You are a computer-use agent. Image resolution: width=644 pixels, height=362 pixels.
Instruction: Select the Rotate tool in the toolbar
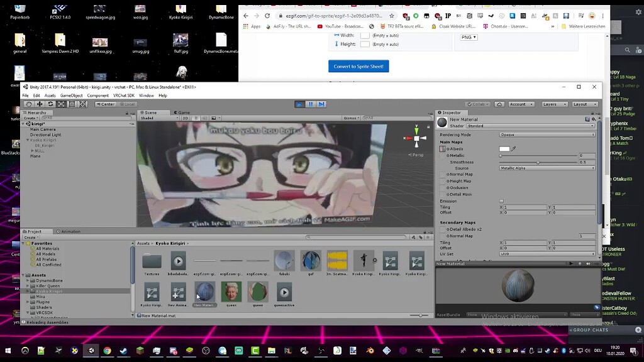click(50, 104)
